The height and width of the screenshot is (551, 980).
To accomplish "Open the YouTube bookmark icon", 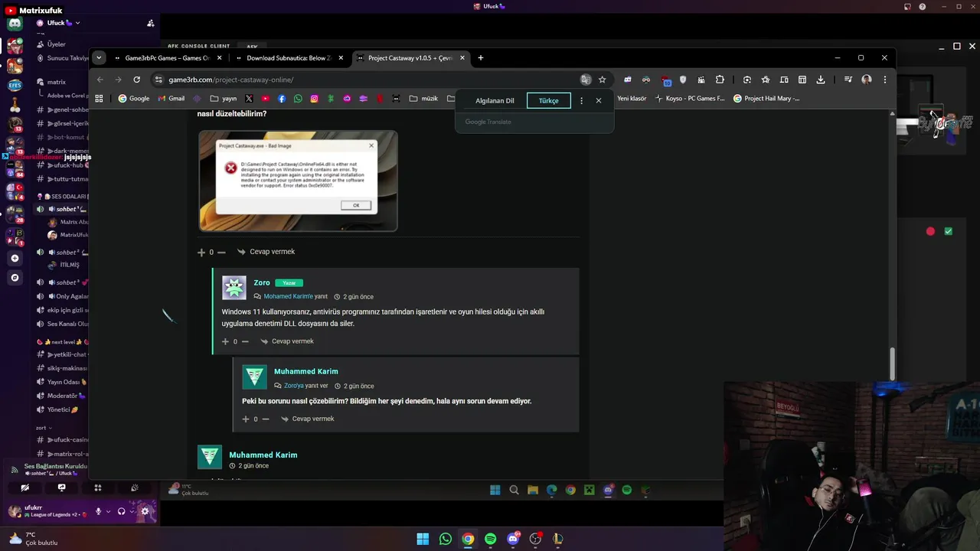I will [x=265, y=99].
